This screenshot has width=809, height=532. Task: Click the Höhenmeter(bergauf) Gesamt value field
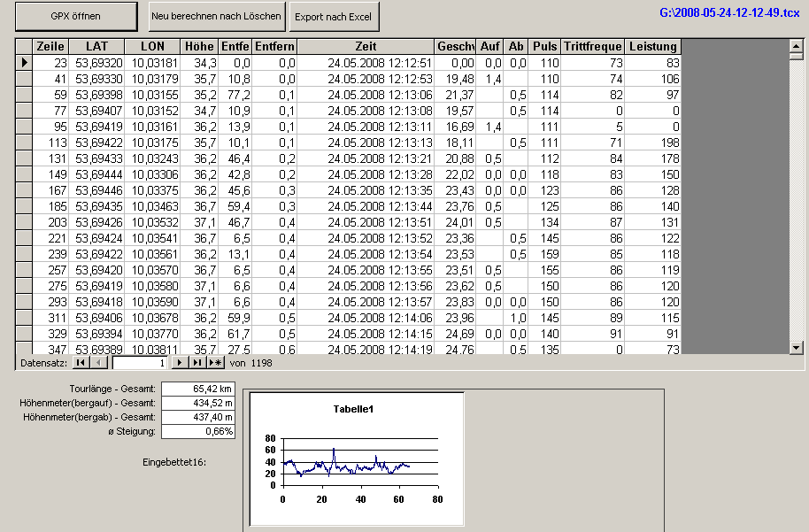coord(199,403)
